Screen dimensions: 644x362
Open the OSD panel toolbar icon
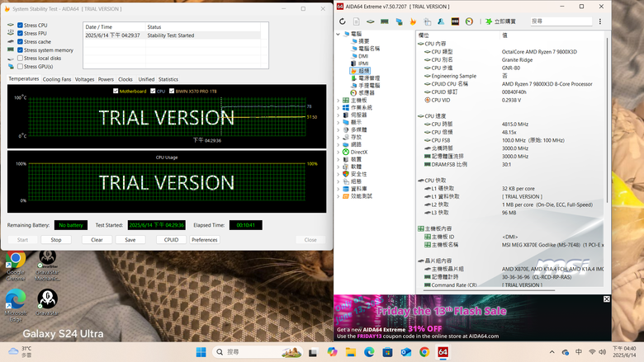[455, 21]
